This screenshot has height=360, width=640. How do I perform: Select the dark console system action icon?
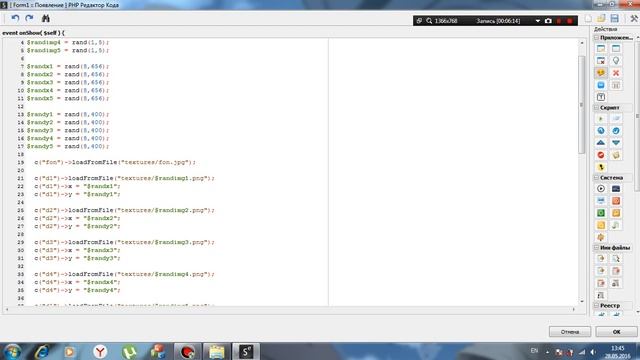[616, 189]
